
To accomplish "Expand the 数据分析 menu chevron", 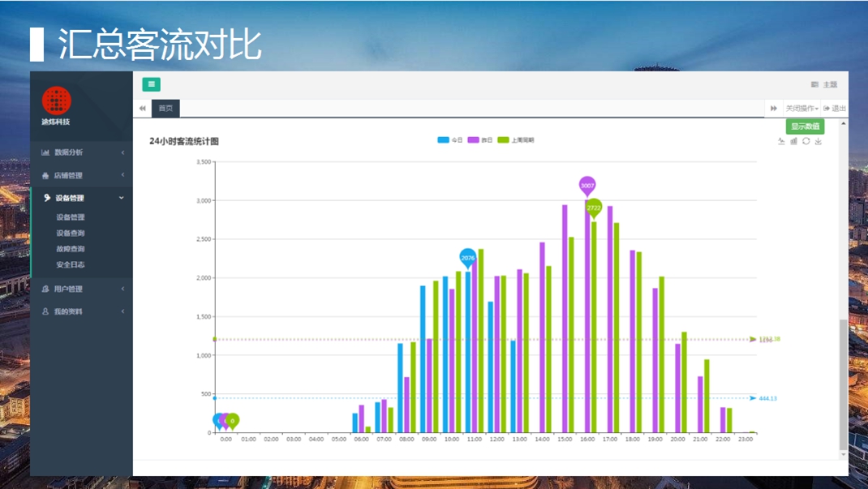I will click(122, 152).
